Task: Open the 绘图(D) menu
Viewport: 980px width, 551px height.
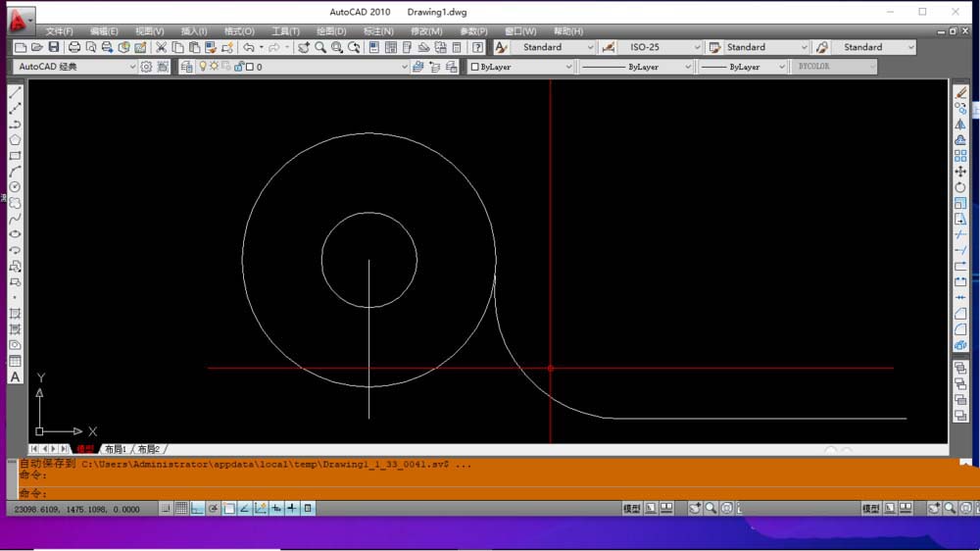Action: click(x=331, y=31)
